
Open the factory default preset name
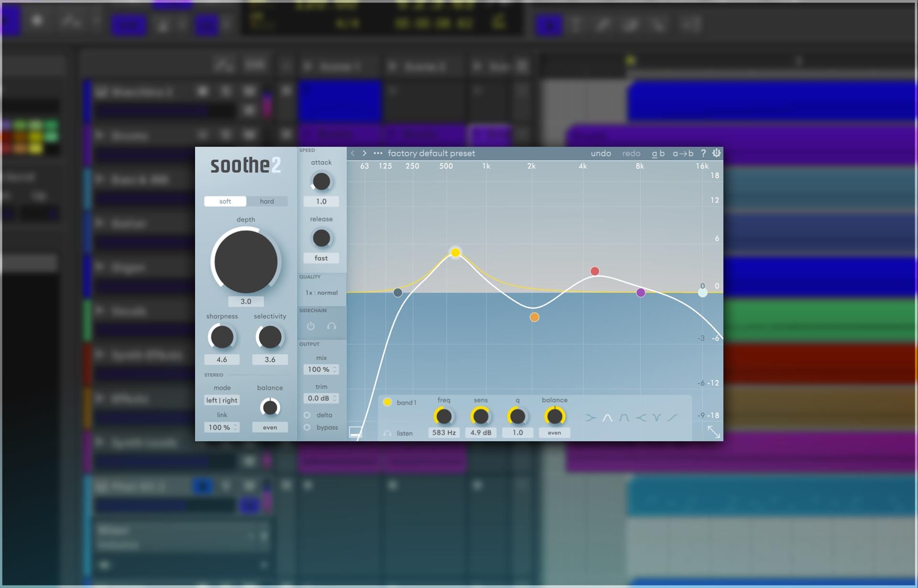(x=431, y=153)
